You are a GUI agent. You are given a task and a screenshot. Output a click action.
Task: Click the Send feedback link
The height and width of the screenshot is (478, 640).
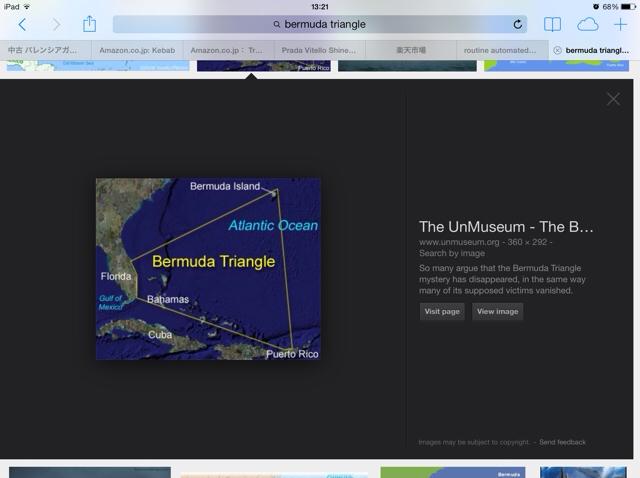coord(563,442)
